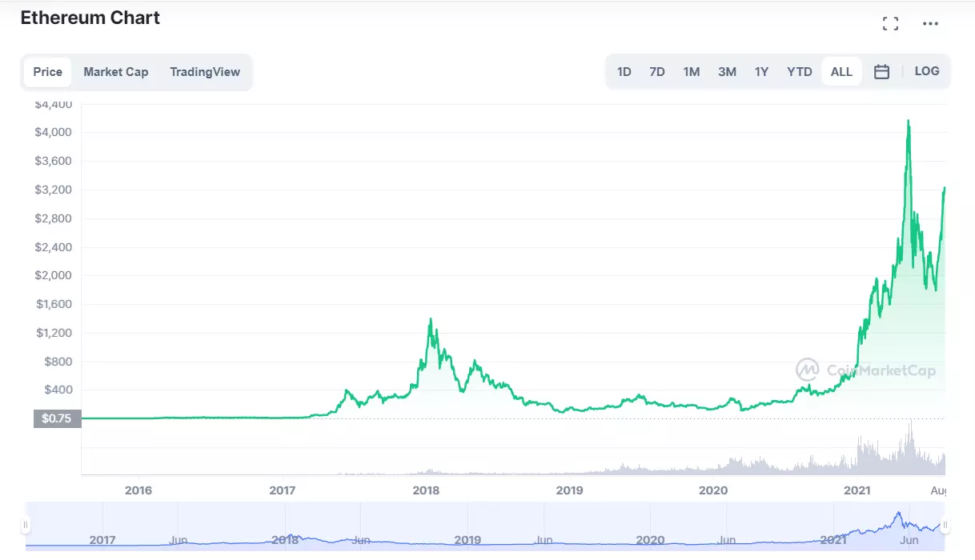Click the $0.75 price label
Viewport: 975px width, 560px height.
(58, 418)
